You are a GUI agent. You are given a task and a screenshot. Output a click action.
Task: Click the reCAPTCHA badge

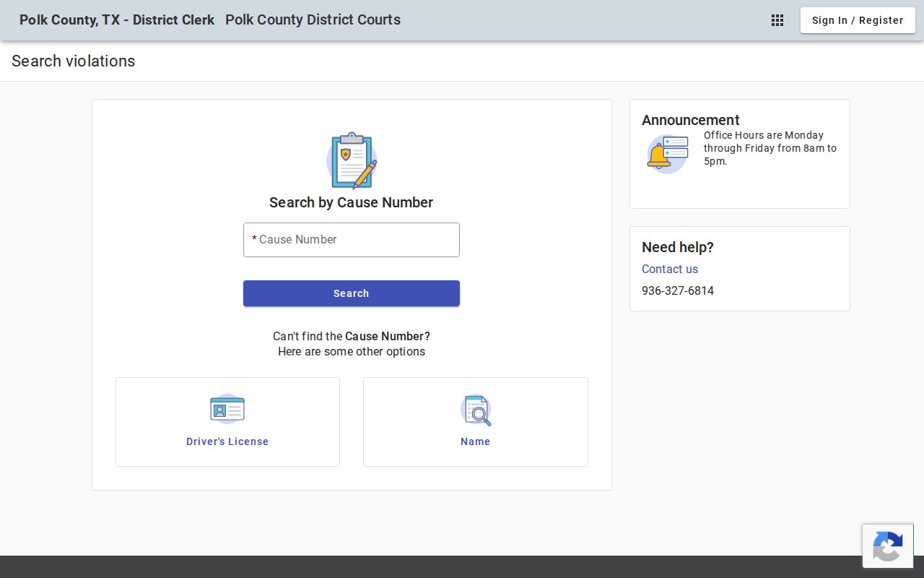(888, 546)
